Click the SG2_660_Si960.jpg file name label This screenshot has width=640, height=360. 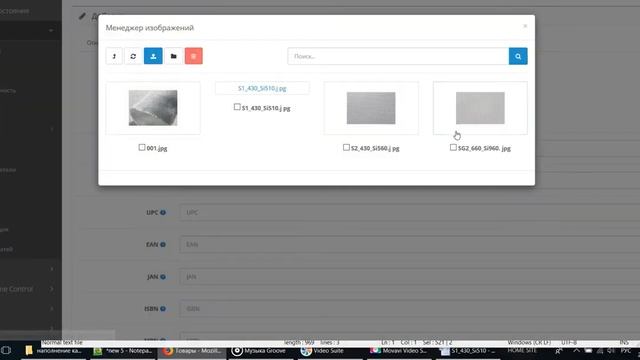[484, 148]
